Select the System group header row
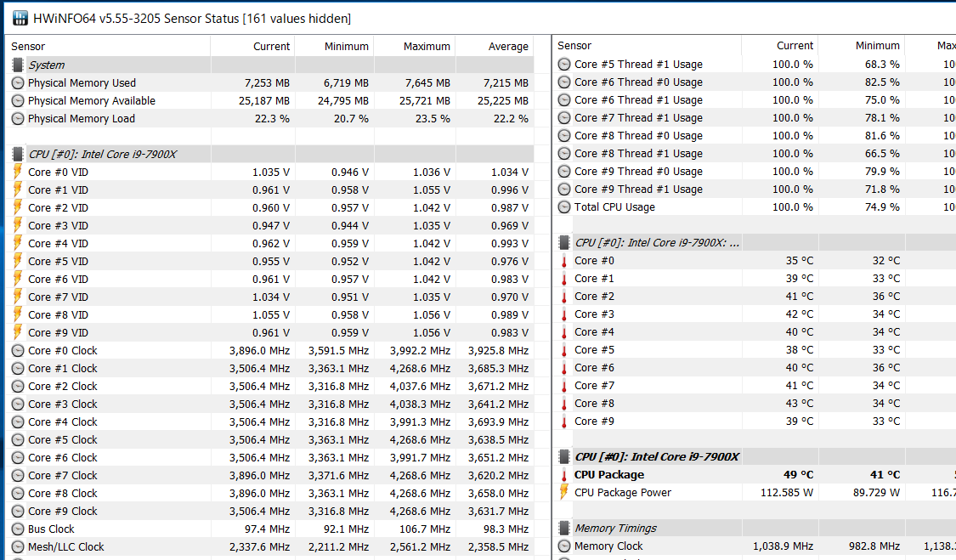956x560 pixels. click(x=271, y=65)
